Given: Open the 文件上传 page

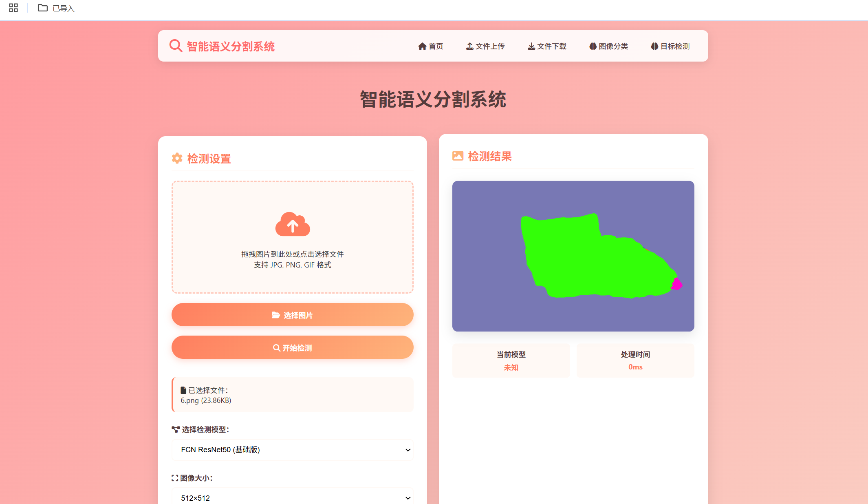Looking at the screenshot, I should [x=485, y=46].
